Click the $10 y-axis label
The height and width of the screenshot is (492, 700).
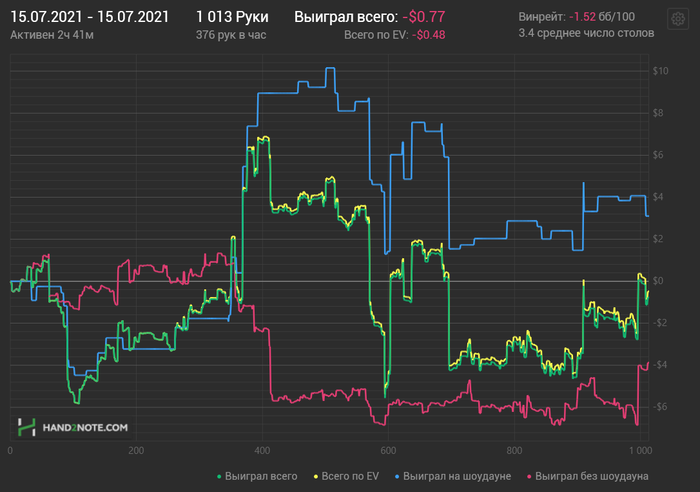pyautogui.click(x=660, y=71)
